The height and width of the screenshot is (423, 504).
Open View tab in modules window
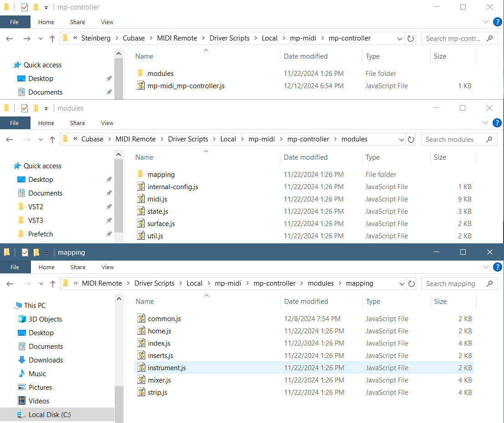click(107, 123)
